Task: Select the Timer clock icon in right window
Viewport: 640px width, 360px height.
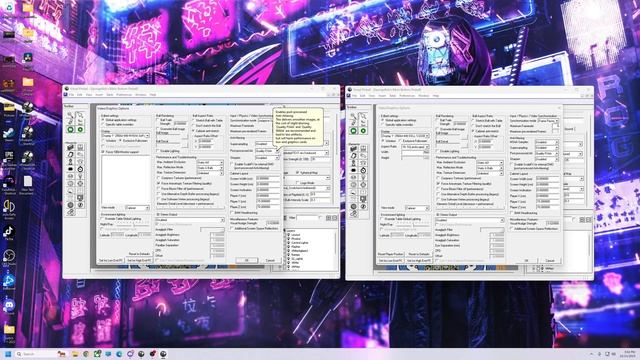Action: (363, 170)
